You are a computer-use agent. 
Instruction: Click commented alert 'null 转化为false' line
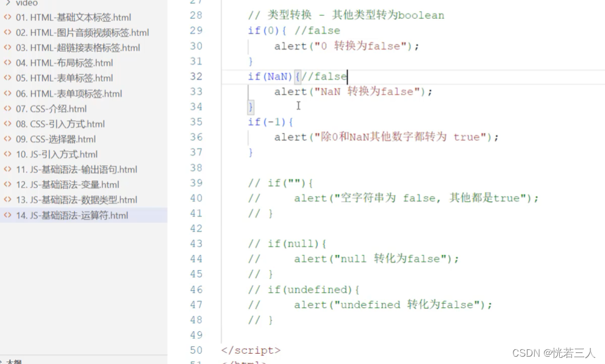354,259
